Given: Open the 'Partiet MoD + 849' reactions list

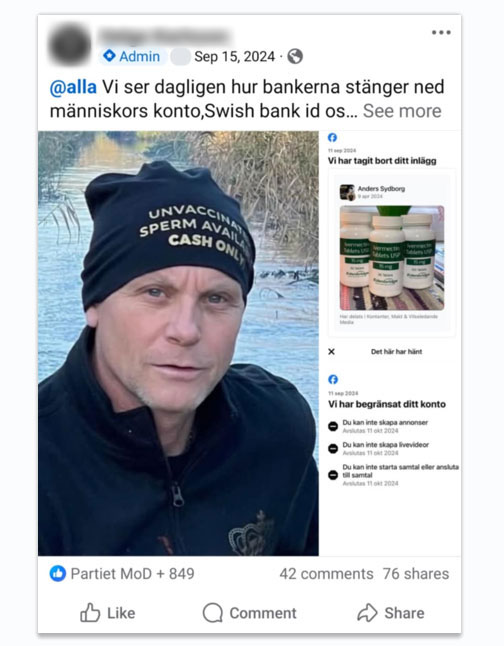Looking at the screenshot, I should click(132, 573).
